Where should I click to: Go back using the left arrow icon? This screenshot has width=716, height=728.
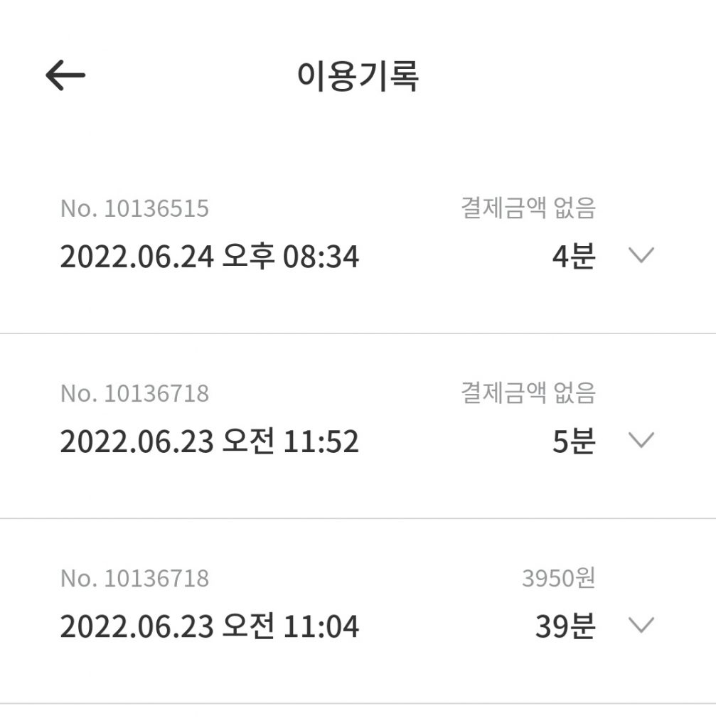point(65,75)
